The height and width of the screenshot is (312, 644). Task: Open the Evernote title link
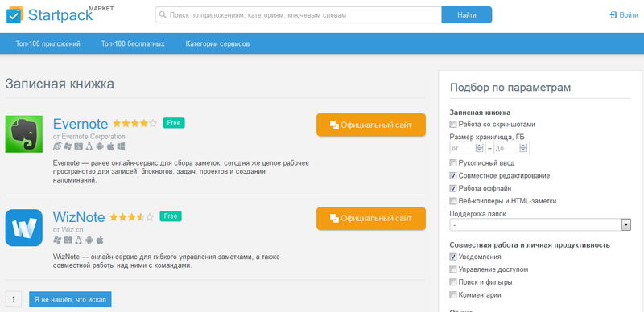pos(80,124)
